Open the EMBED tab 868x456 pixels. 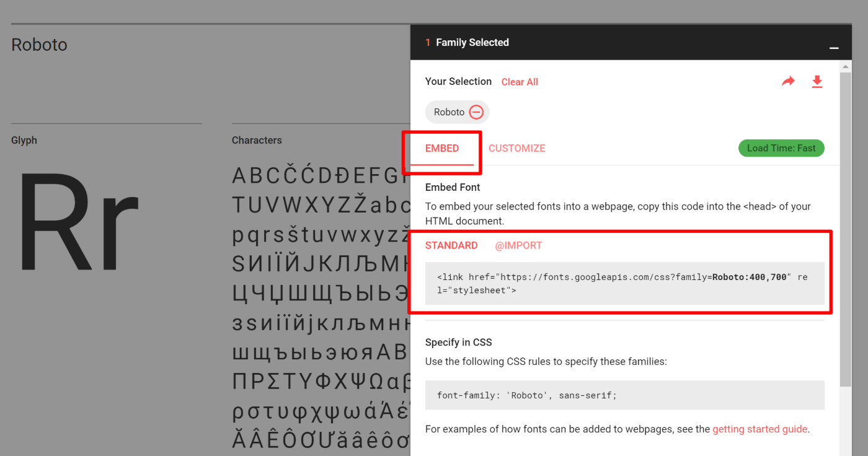[441, 148]
